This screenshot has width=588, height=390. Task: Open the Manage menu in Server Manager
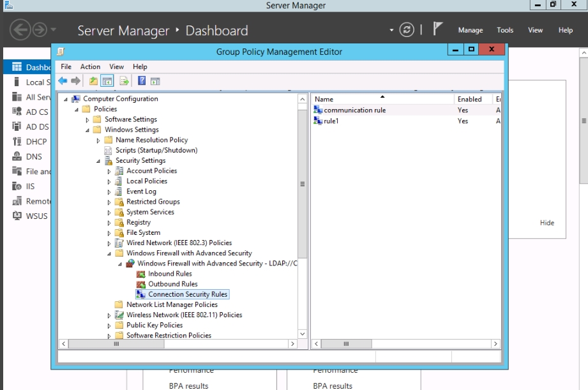click(471, 30)
